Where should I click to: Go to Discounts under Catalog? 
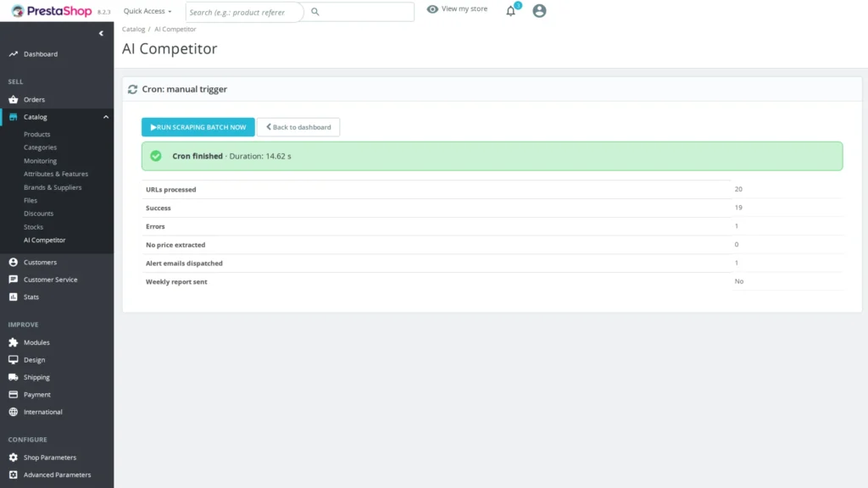pos(39,213)
